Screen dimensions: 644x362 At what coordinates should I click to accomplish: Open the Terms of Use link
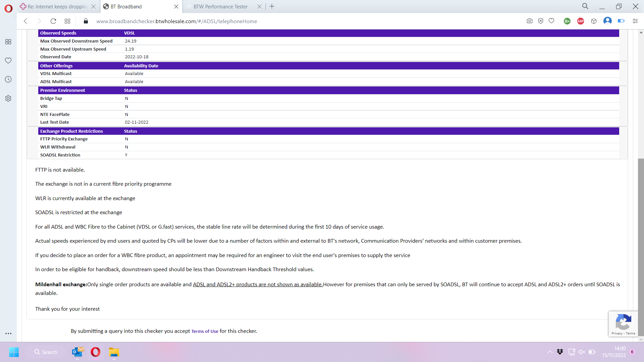click(205, 331)
